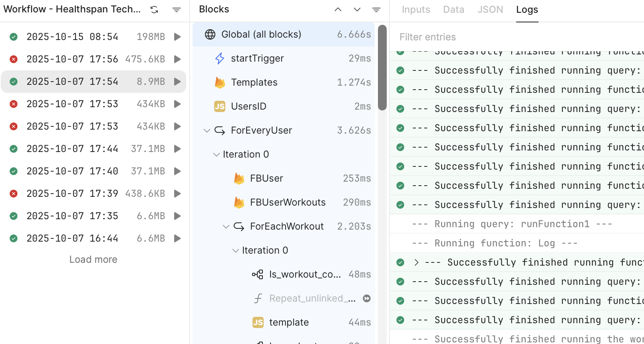Click Load more runs
The width and height of the screenshot is (644, 344).
[x=93, y=260]
